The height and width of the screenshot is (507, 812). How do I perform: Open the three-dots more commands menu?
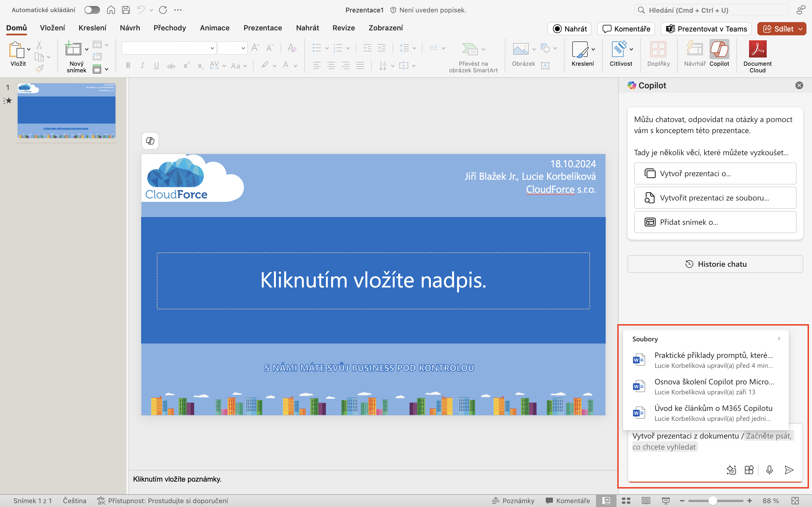[x=178, y=10]
